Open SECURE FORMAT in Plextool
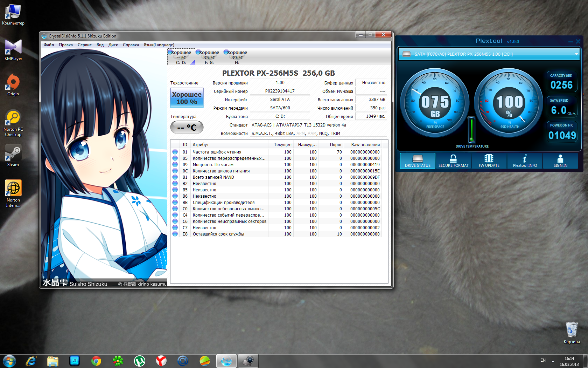The height and width of the screenshot is (368, 588). tap(453, 161)
